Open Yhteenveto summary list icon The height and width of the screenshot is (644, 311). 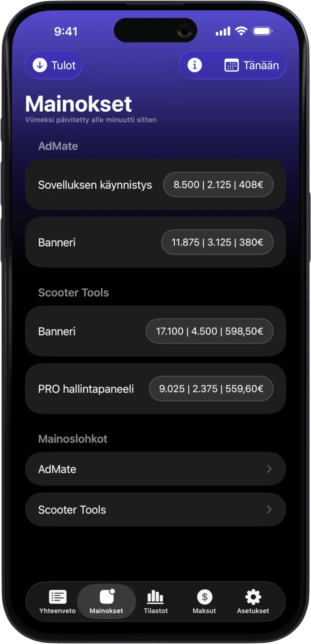point(58,597)
